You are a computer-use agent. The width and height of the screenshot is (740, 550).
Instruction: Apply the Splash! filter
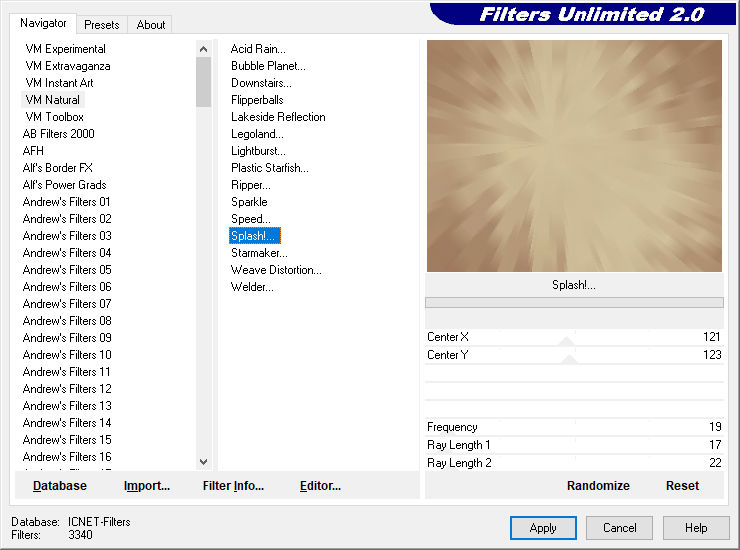coord(543,528)
